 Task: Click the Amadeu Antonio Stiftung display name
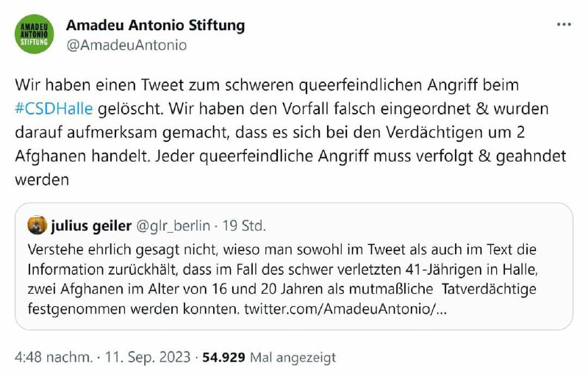pos(156,25)
